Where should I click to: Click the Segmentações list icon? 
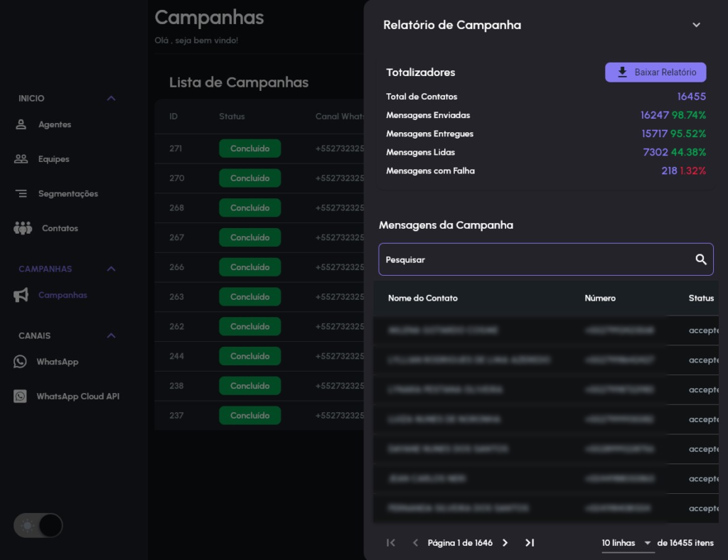(x=21, y=193)
